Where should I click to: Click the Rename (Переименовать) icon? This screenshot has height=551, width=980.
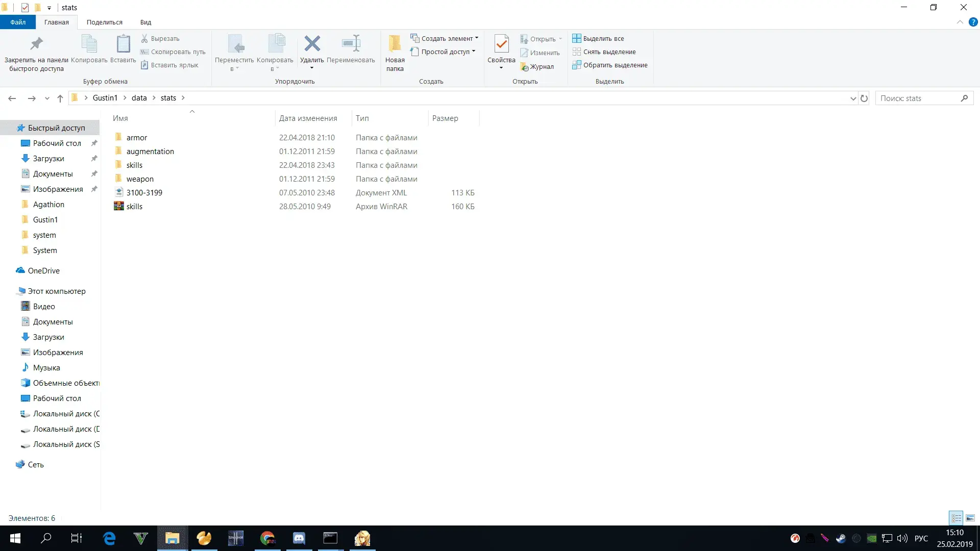(351, 44)
